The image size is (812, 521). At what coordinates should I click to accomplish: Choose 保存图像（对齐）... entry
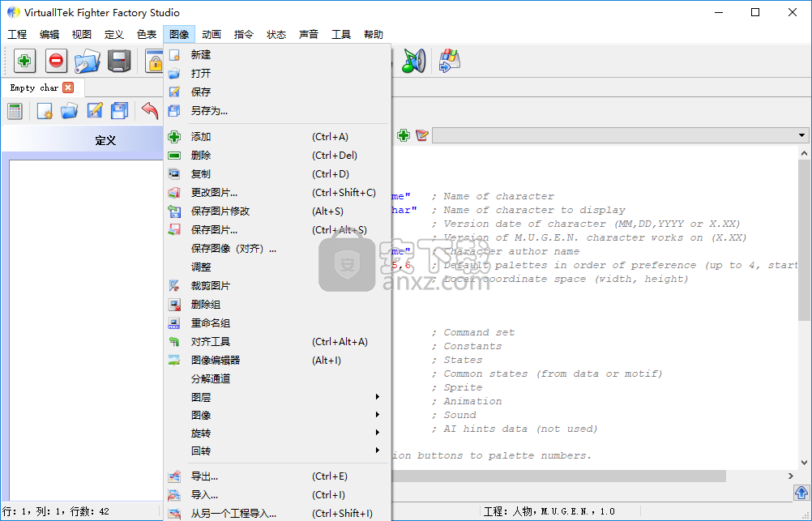click(277, 249)
